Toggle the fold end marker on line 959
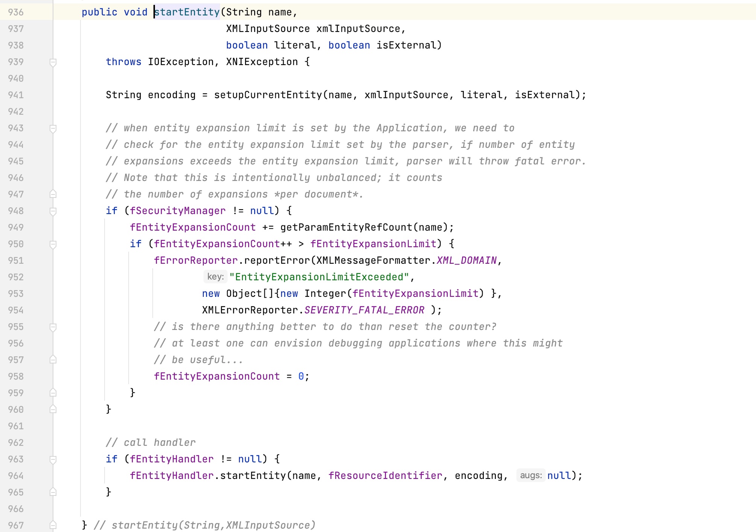The height and width of the screenshot is (532, 756). point(53,393)
